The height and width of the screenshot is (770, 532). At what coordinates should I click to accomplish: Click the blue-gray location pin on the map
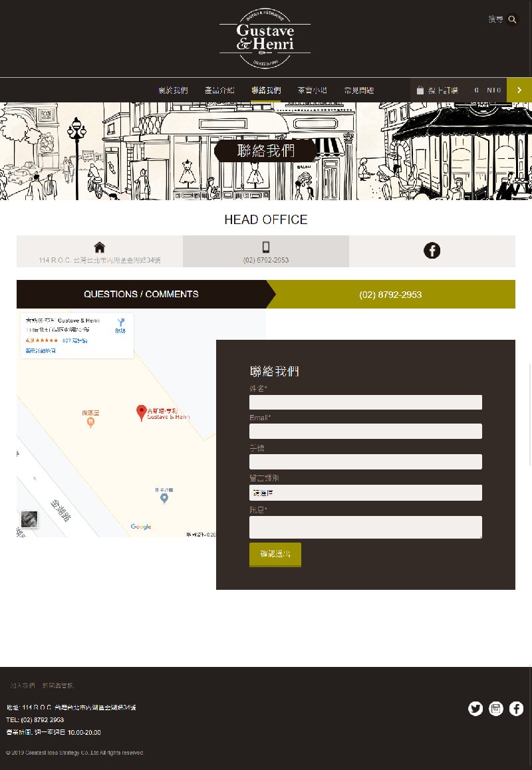click(x=164, y=499)
